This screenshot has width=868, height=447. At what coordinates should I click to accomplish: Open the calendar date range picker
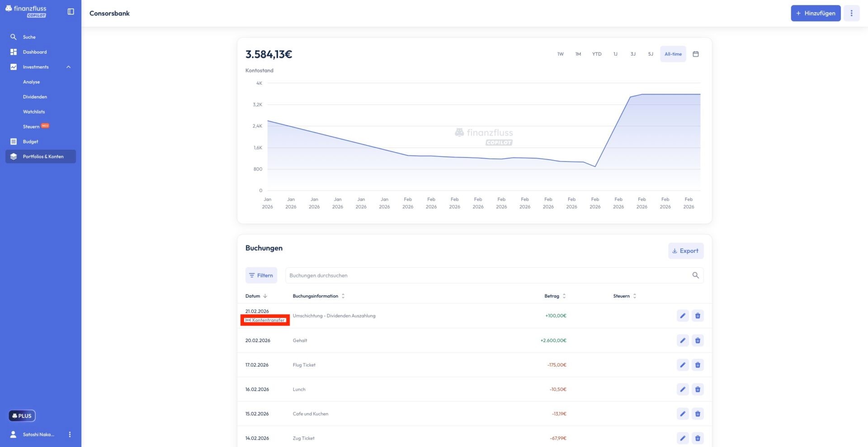click(x=695, y=54)
